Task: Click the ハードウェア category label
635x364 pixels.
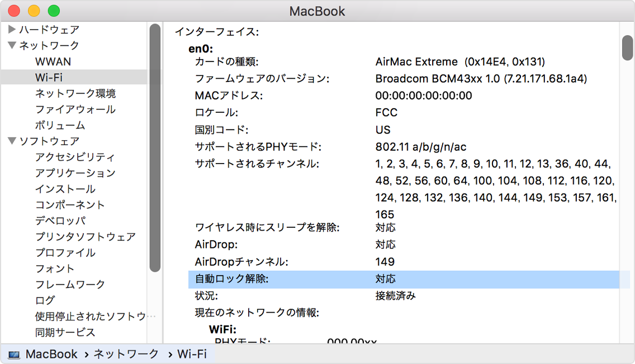Action: (49, 30)
